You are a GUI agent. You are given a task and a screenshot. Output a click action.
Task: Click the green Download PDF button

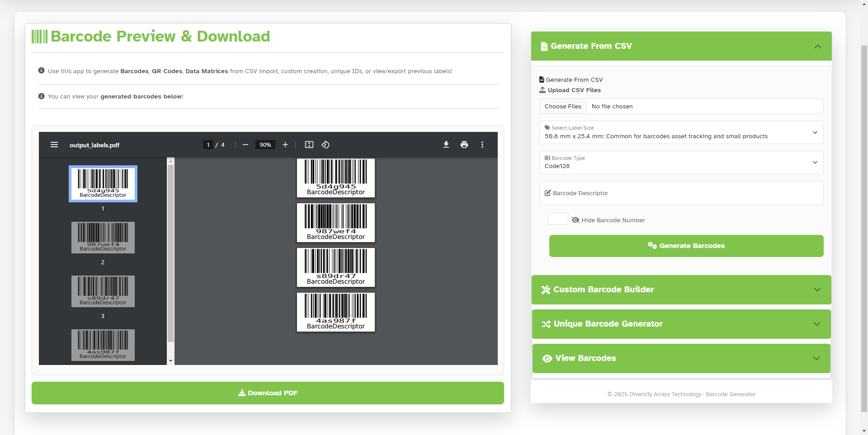[x=268, y=393]
